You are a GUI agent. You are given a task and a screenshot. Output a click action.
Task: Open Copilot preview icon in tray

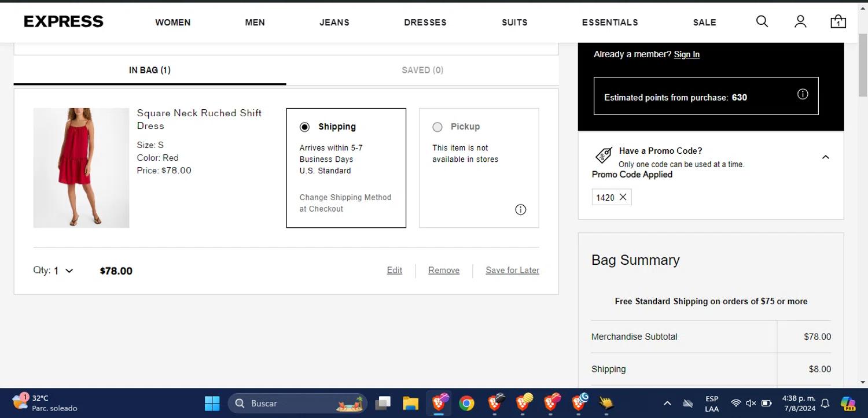[848, 403]
